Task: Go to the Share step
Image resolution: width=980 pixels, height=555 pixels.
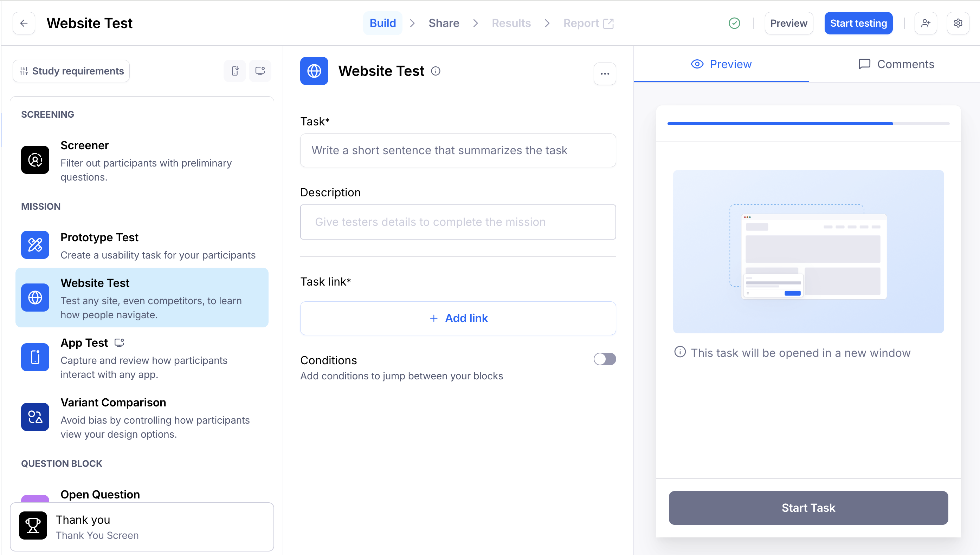Action: tap(444, 23)
